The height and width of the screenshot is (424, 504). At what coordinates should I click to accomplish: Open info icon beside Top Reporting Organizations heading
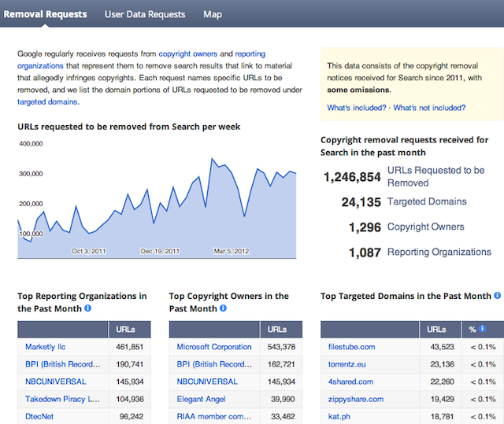87,308
